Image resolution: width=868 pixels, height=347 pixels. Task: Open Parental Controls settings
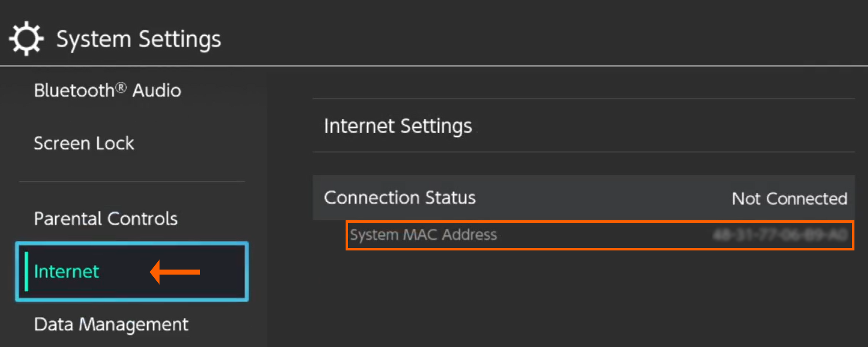coord(105,218)
